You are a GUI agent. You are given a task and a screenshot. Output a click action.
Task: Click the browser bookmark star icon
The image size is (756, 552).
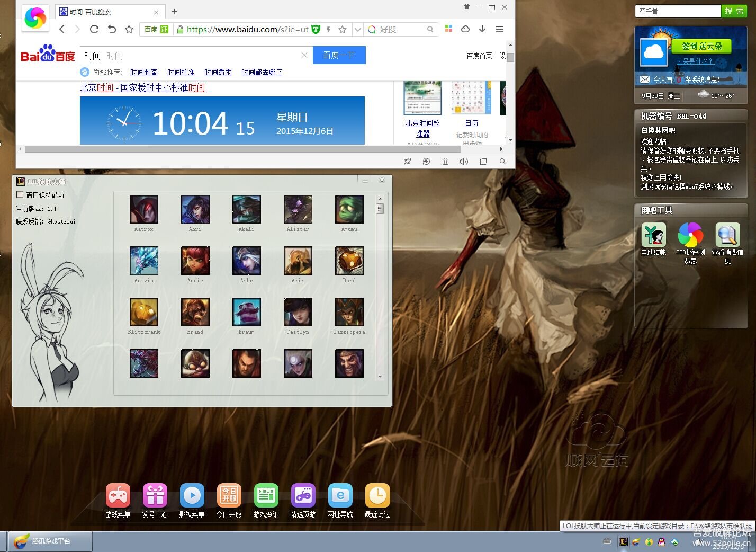pos(129,29)
